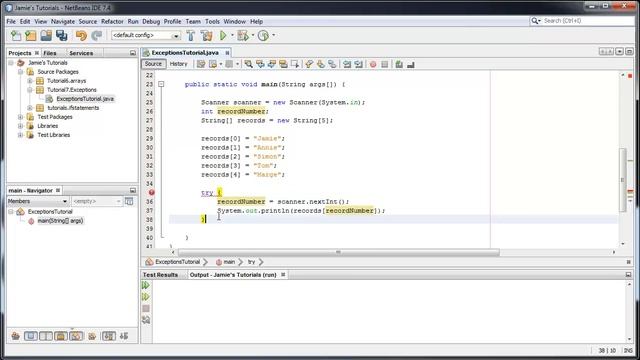Expand the Libraries node

(20, 126)
